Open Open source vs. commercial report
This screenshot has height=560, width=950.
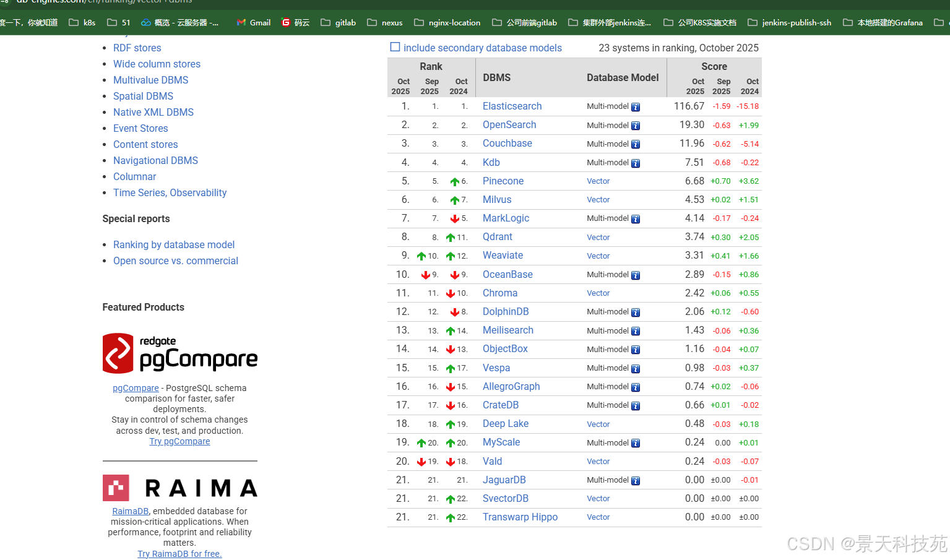click(x=176, y=261)
